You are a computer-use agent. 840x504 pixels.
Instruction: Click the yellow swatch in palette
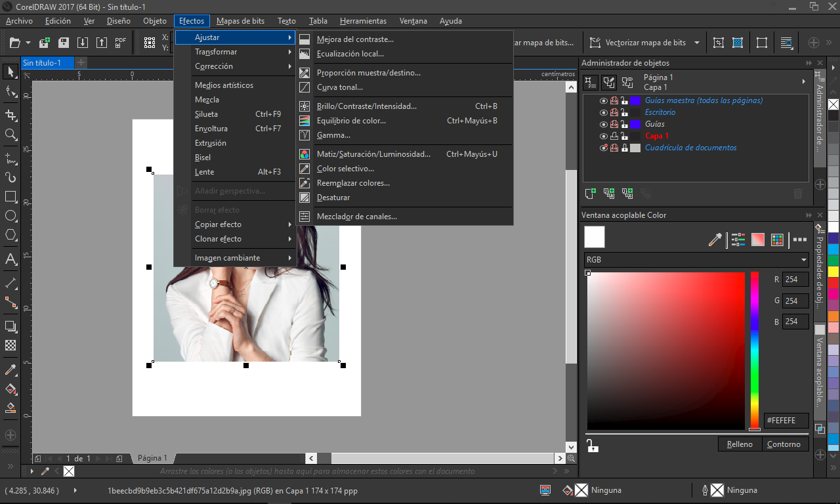click(833, 271)
